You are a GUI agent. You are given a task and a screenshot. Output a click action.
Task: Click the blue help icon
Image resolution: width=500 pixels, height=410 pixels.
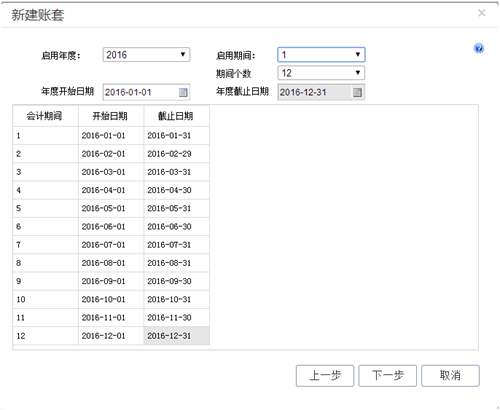click(479, 49)
